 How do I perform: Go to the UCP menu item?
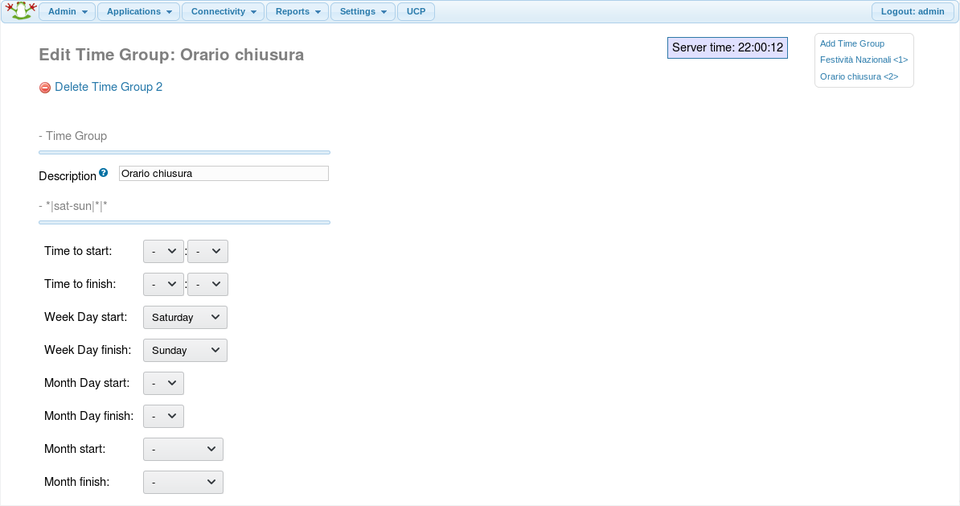tap(416, 12)
